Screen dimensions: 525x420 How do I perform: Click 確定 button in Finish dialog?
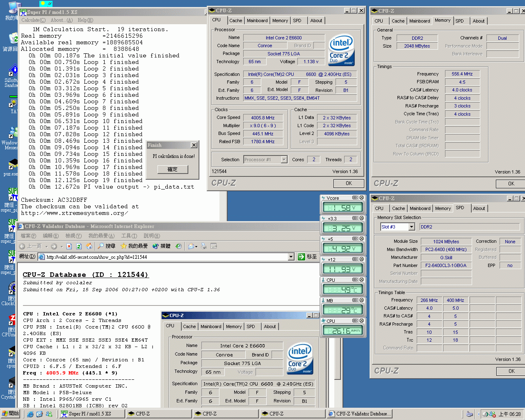(173, 169)
